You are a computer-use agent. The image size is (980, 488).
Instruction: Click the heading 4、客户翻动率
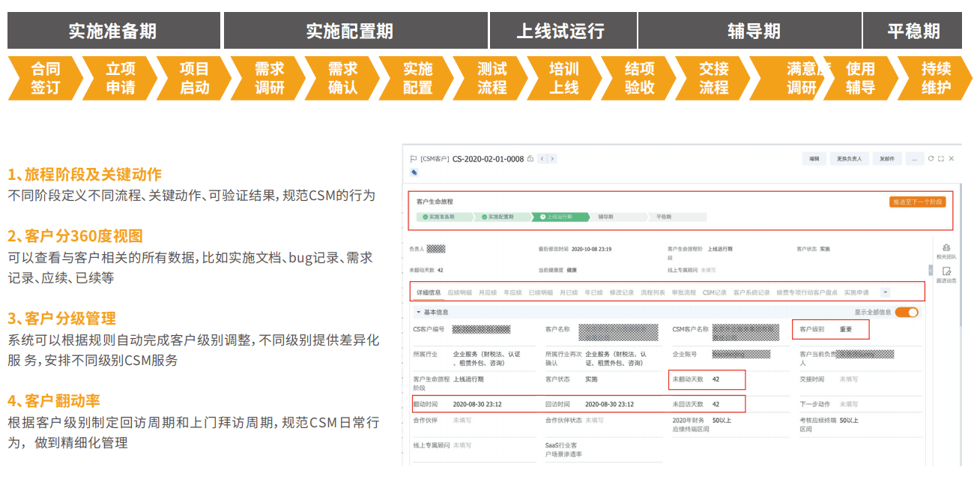point(54,400)
